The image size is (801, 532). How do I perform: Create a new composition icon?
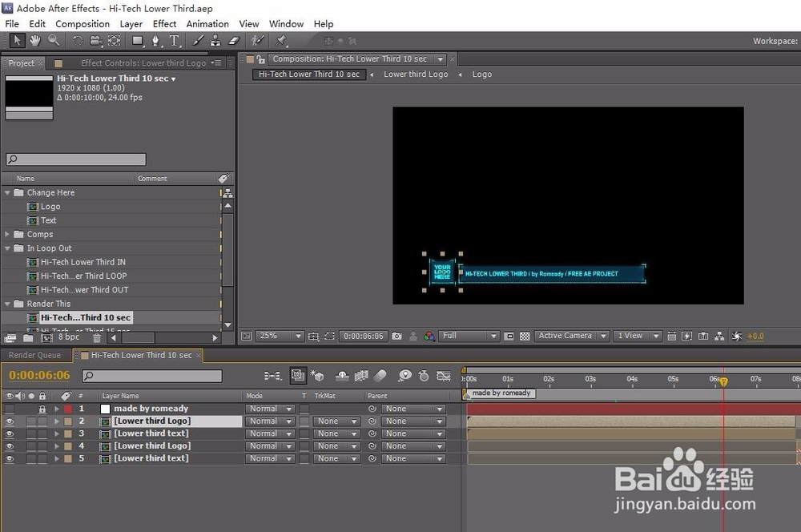pyautogui.click(x=46, y=338)
